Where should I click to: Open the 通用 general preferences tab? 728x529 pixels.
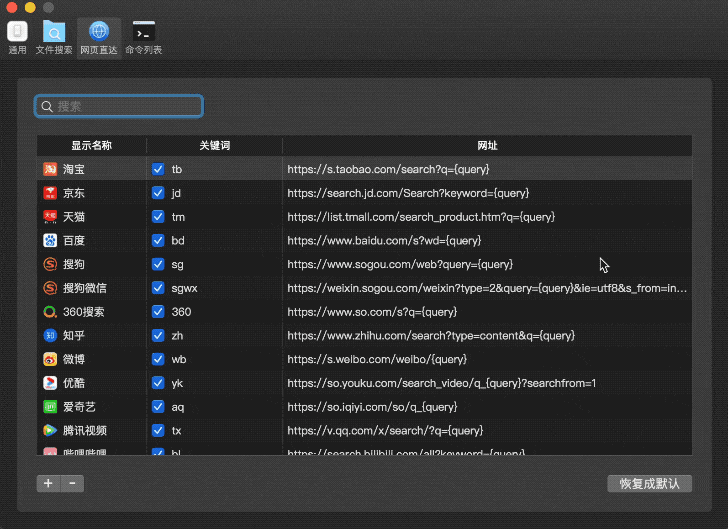(x=17, y=38)
